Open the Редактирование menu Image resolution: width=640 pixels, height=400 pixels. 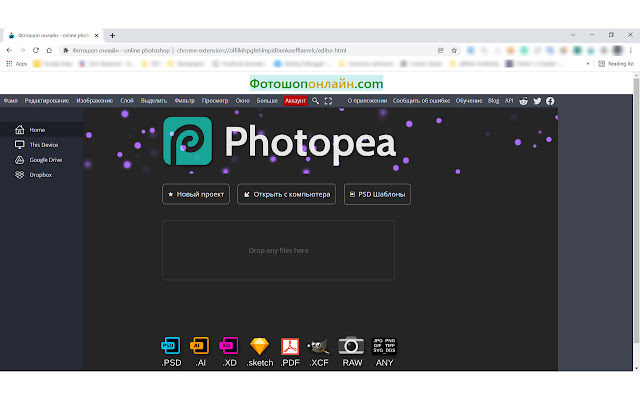click(47, 100)
